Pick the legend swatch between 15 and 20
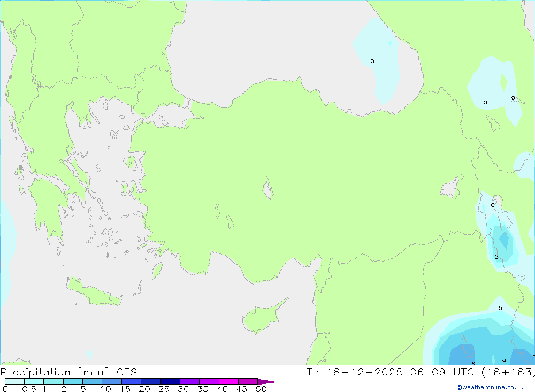 point(132,381)
